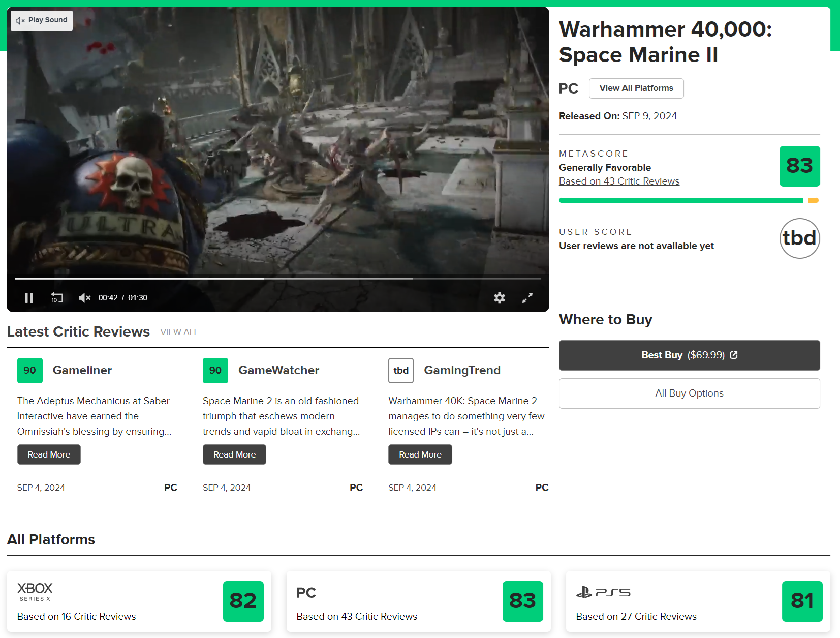Click the green metascore distribution bar
This screenshot has height=638, width=840.
click(x=680, y=200)
